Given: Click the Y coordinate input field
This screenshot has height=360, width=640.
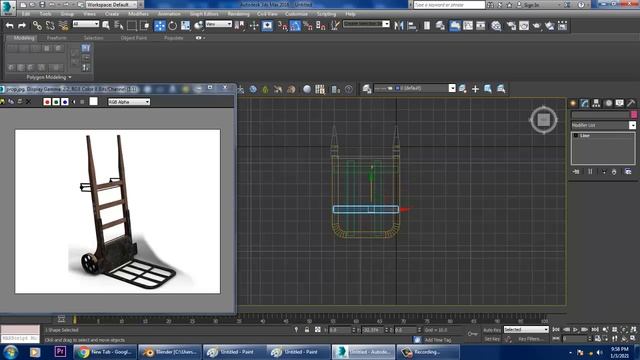Looking at the screenshot, I should click(x=373, y=330).
